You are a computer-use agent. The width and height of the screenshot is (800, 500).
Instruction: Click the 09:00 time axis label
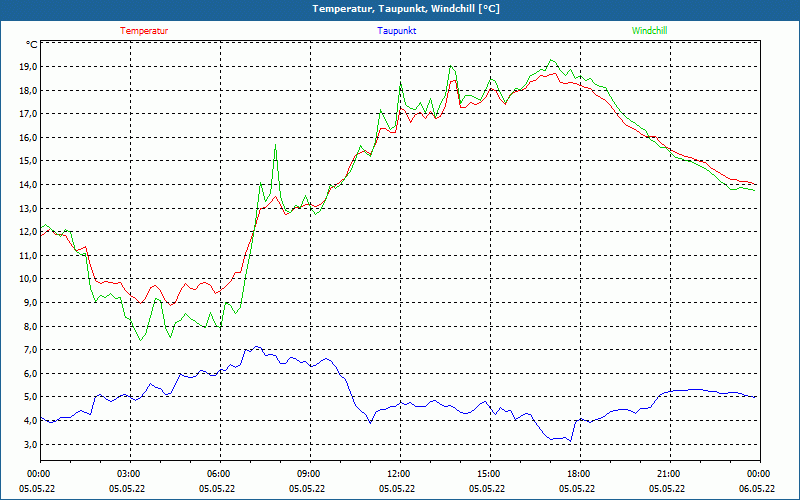click(x=310, y=473)
